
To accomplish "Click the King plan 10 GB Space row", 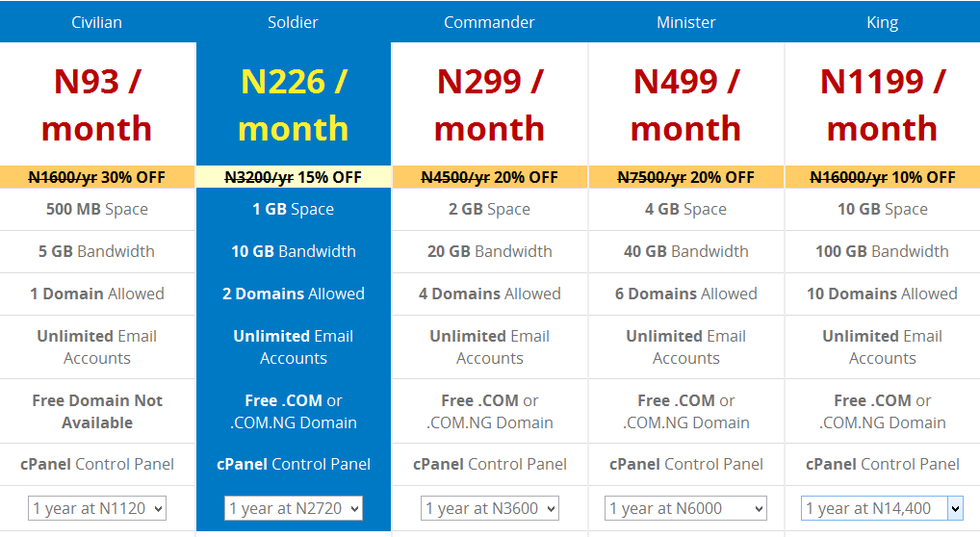I will click(882, 209).
